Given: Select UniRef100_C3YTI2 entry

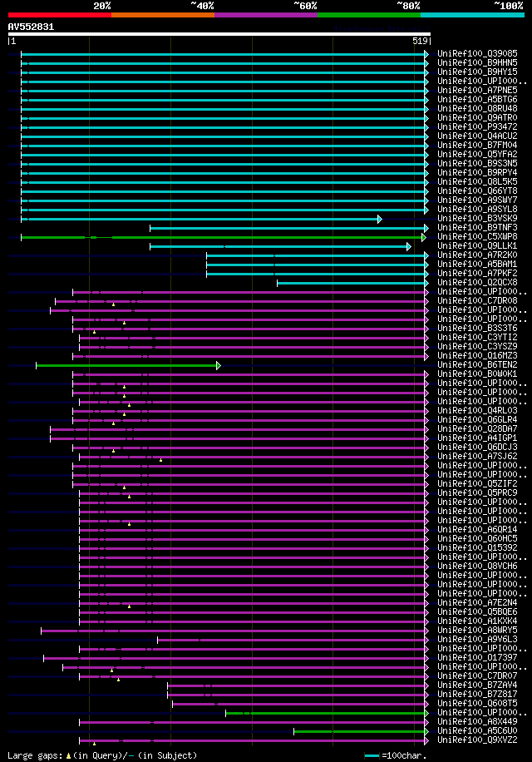Looking at the screenshot, I should click(477, 337).
